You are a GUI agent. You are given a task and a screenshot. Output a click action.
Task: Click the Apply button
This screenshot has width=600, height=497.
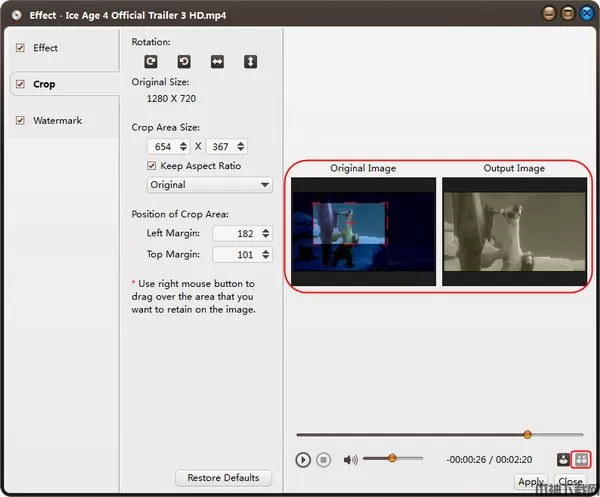tap(531, 482)
